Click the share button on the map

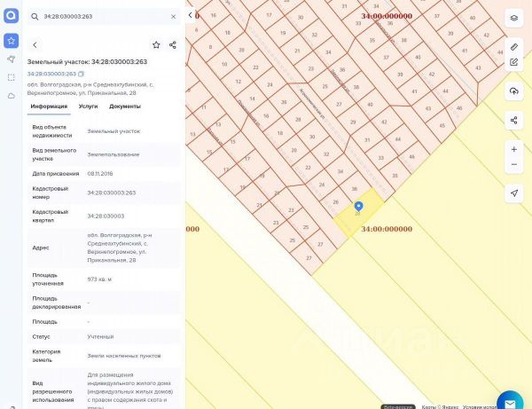514,120
